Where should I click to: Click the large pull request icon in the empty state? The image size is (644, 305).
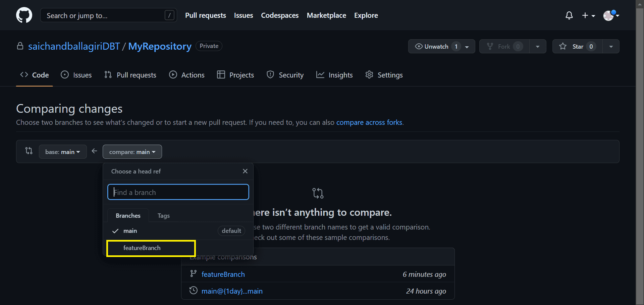coord(318,193)
